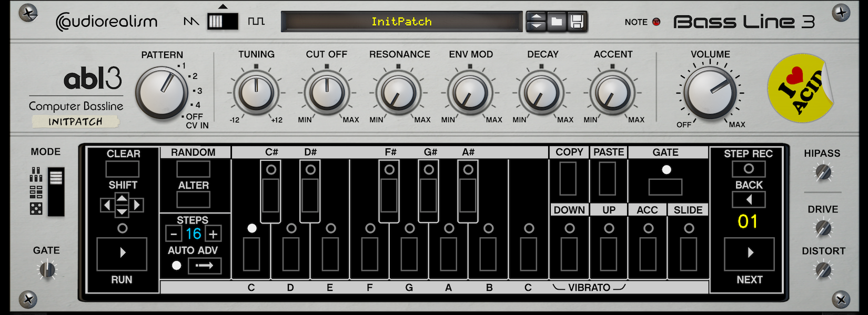Viewport: 868px width, 315px height.
Task: Click the PASTE button
Action: (x=608, y=179)
